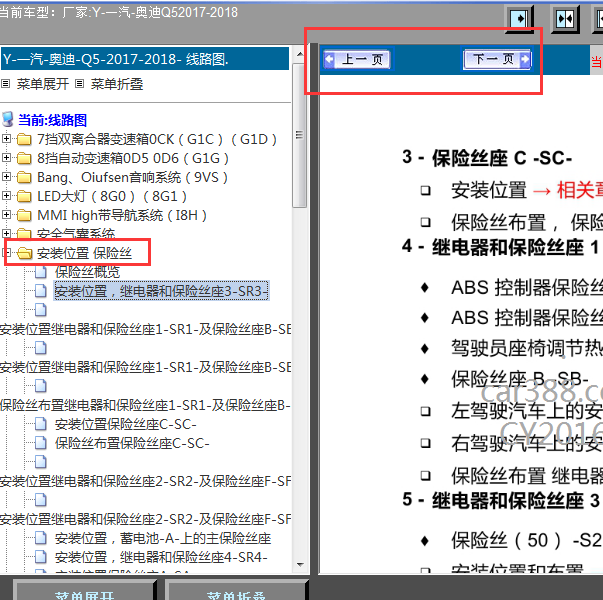
Task: Toggle the 菜单折叠 checkbox icon
Action: pos(79,84)
